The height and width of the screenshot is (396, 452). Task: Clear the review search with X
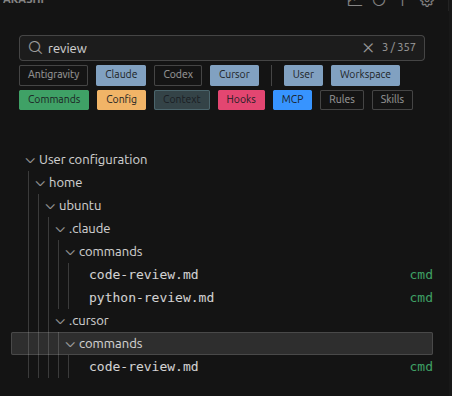[x=368, y=48]
